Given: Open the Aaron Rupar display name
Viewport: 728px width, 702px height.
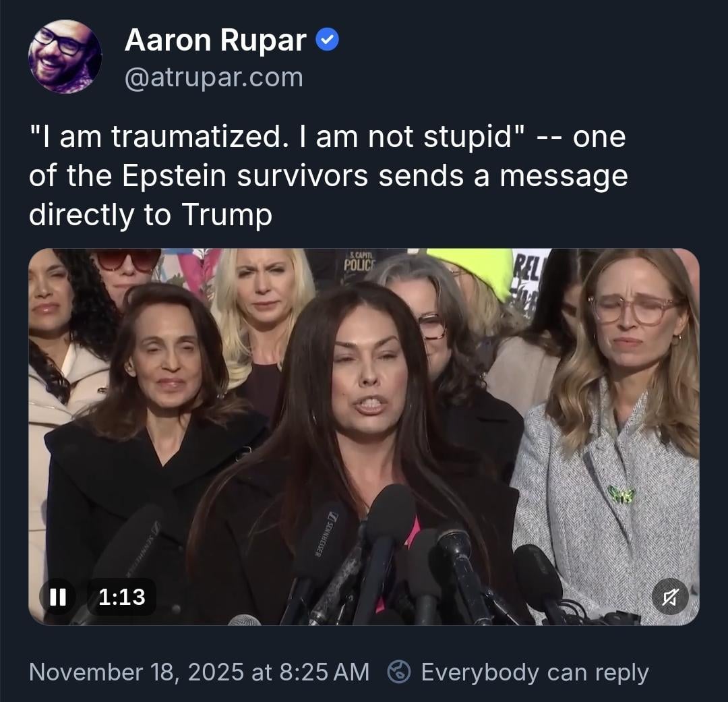Looking at the screenshot, I should coord(216,40).
